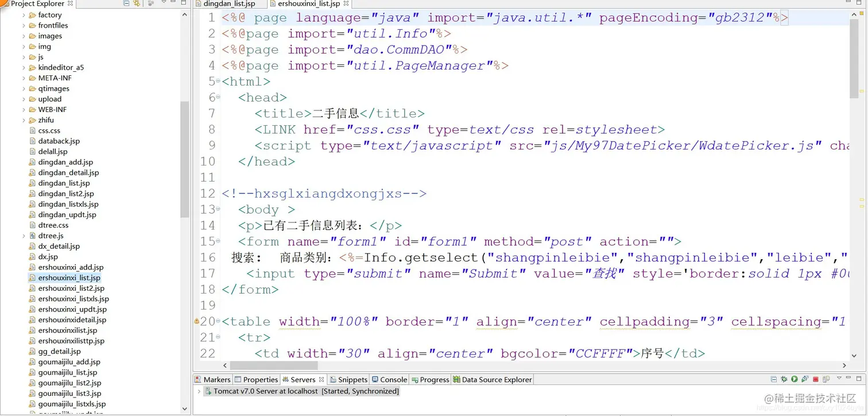Open Project Explorer view menu triangle
Image resolution: width=868 pixels, height=416 pixels.
164,3
